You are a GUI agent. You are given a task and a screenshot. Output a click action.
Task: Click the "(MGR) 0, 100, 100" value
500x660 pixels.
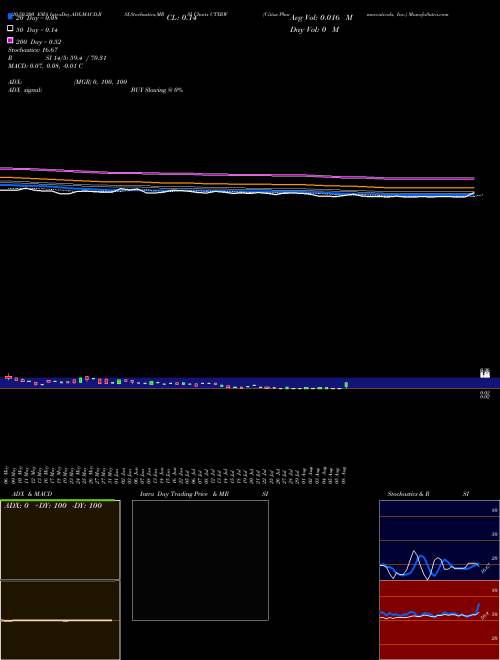101,82
